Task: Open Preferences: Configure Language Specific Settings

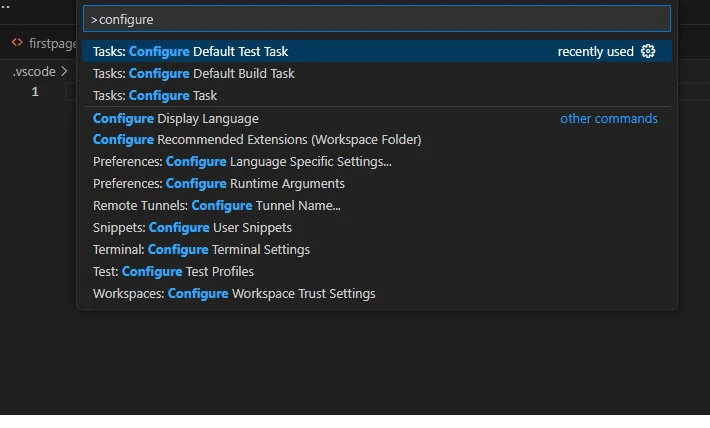Action: pyautogui.click(x=377, y=162)
